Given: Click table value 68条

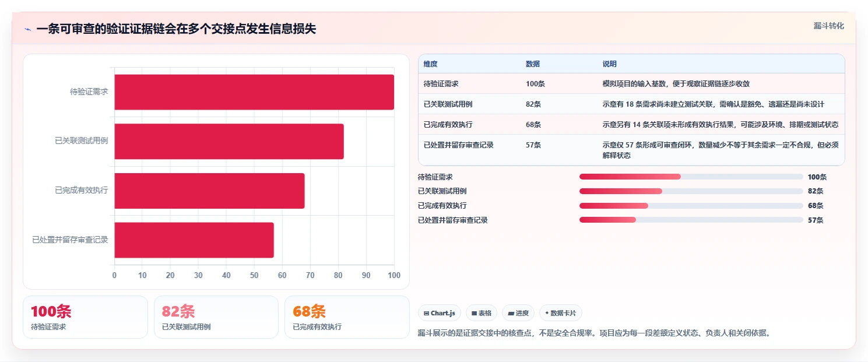Looking at the screenshot, I should [533, 125].
